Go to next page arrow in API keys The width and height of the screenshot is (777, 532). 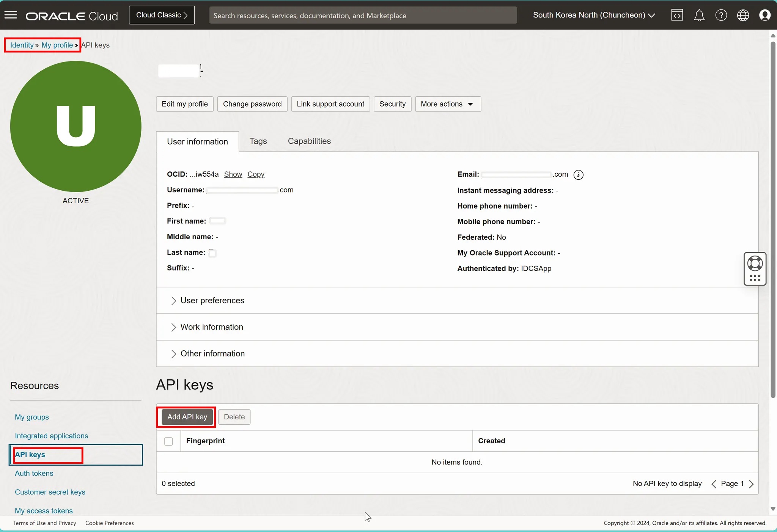pyautogui.click(x=752, y=484)
